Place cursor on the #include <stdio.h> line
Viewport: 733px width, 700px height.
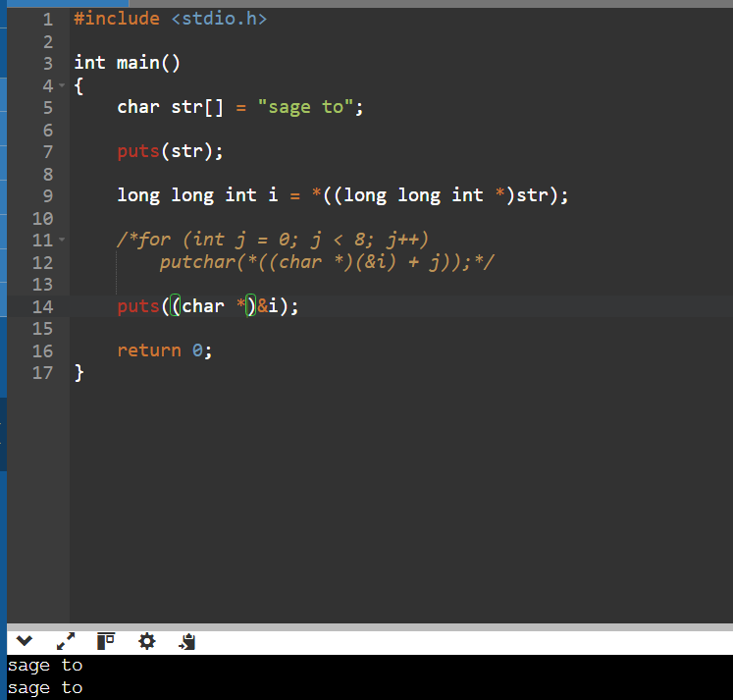(x=171, y=19)
